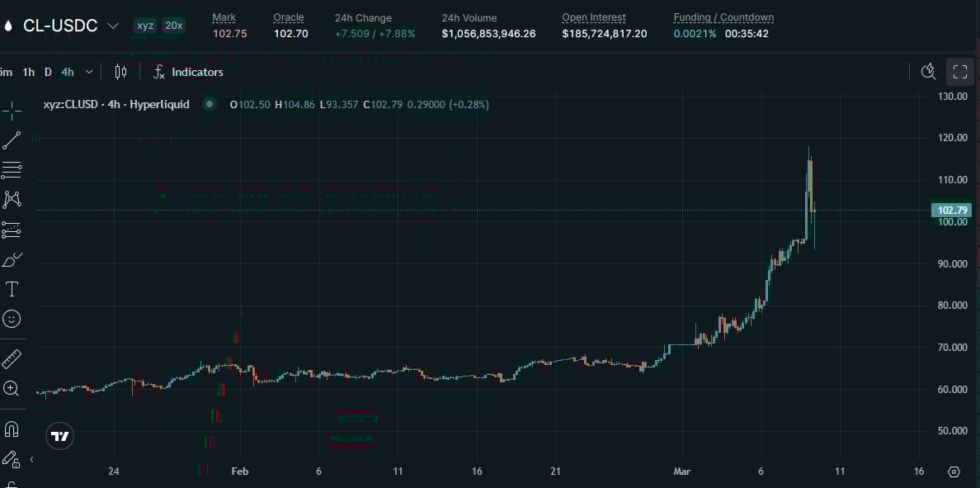This screenshot has width=980, height=488.
Task: Open chart settings gear icon
Action: click(954, 471)
